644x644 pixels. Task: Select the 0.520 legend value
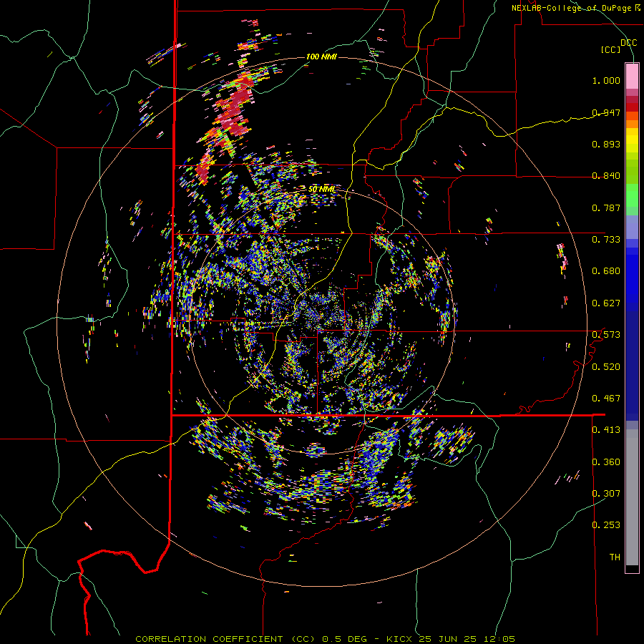(606, 367)
